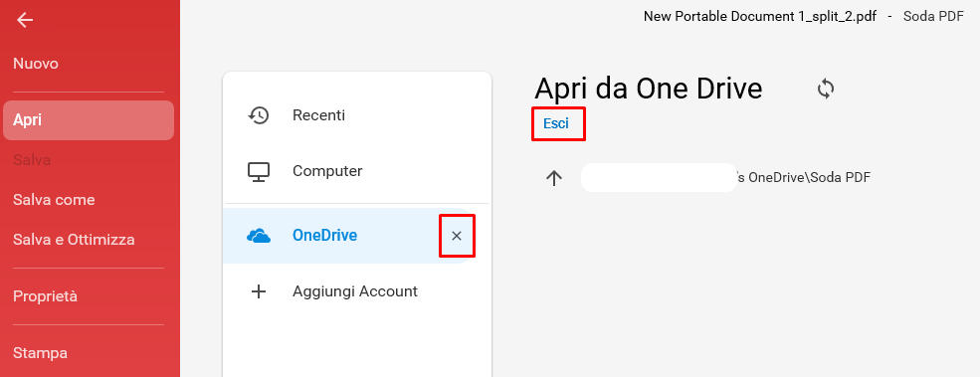Remove the OneDrive account with the X
Screen dimensions: 980x377
click(457, 236)
